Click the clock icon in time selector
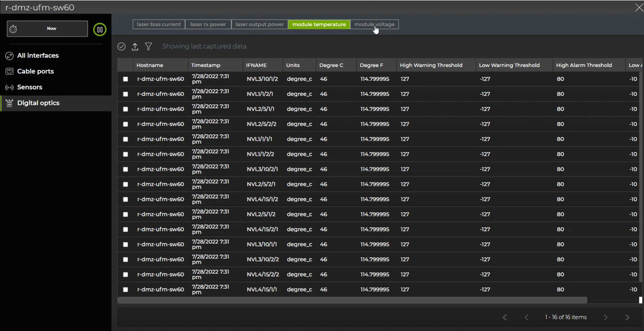Screen dimensions: 644x331 13,29
